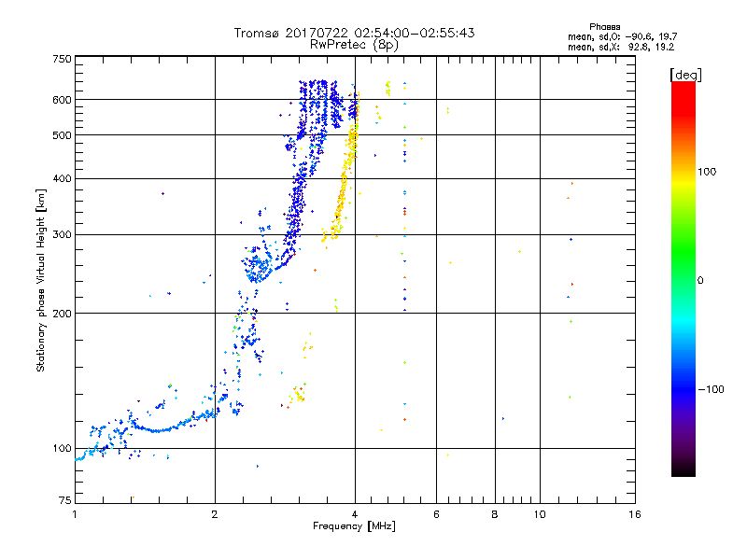Click the y-axis tick label "300"
Viewport: 747px width, 560px height.
(x=62, y=235)
